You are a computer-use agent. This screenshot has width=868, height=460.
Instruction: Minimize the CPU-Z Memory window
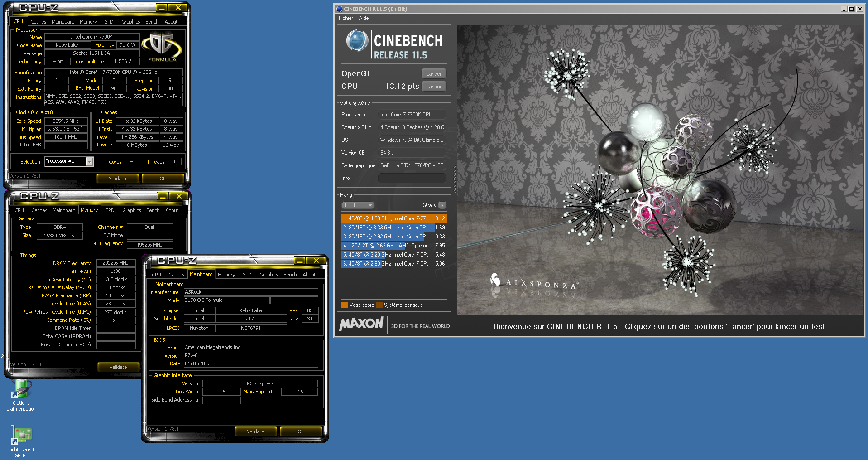coord(163,196)
